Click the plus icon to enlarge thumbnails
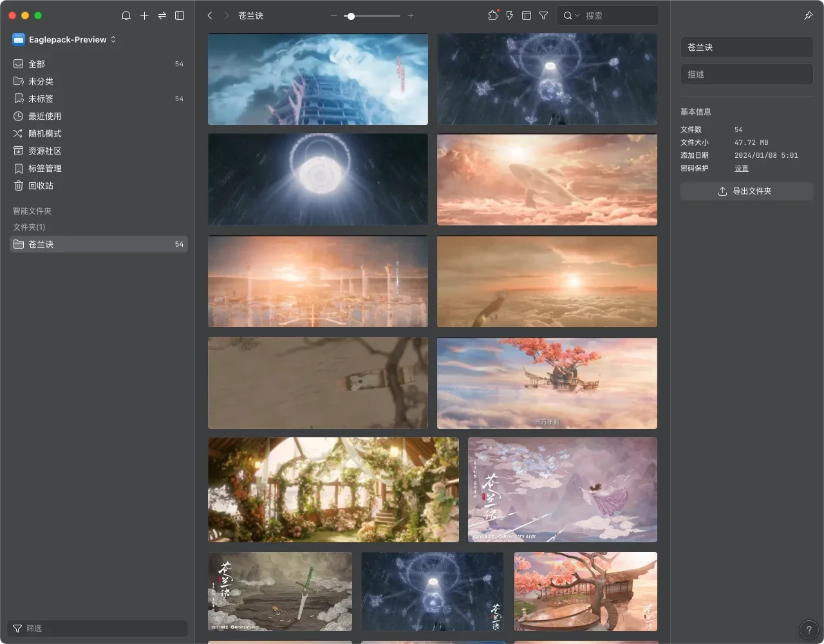The height and width of the screenshot is (644, 824). point(411,15)
